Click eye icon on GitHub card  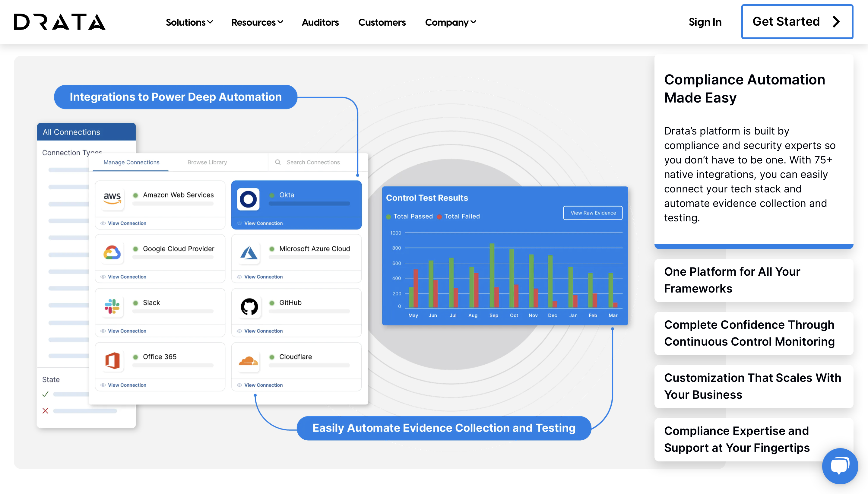coord(239,331)
